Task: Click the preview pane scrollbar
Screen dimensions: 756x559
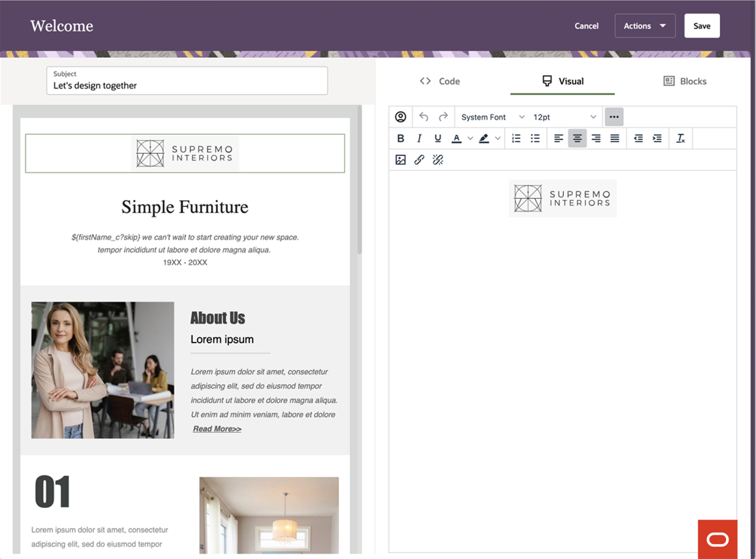Action: pyautogui.click(x=359, y=180)
